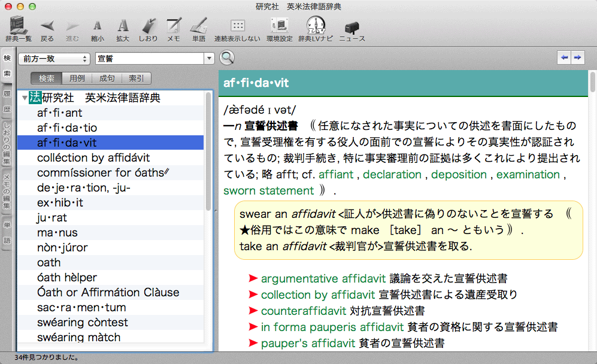The height and width of the screenshot is (364, 597).
Task: Click the 戻る back arrow icon
Action: tap(47, 26)
